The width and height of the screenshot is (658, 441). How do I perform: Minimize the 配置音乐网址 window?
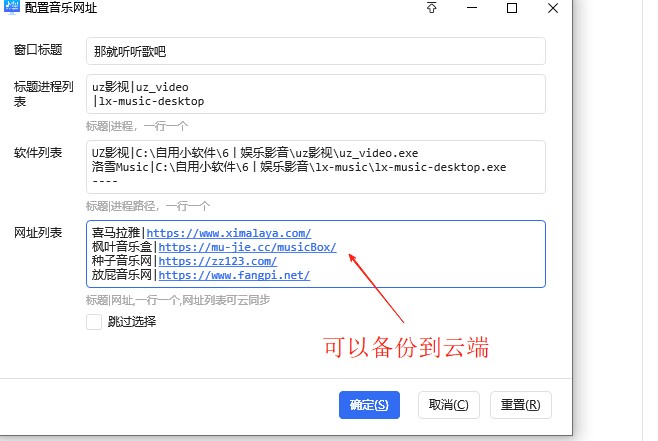472,8
